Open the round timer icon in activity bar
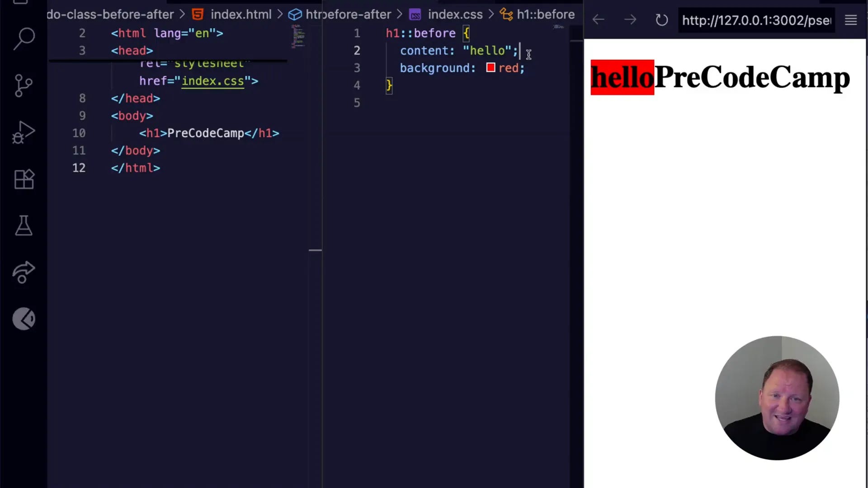Screen dimensions: 868x488 pyautogui.click(x=24, y=319)
